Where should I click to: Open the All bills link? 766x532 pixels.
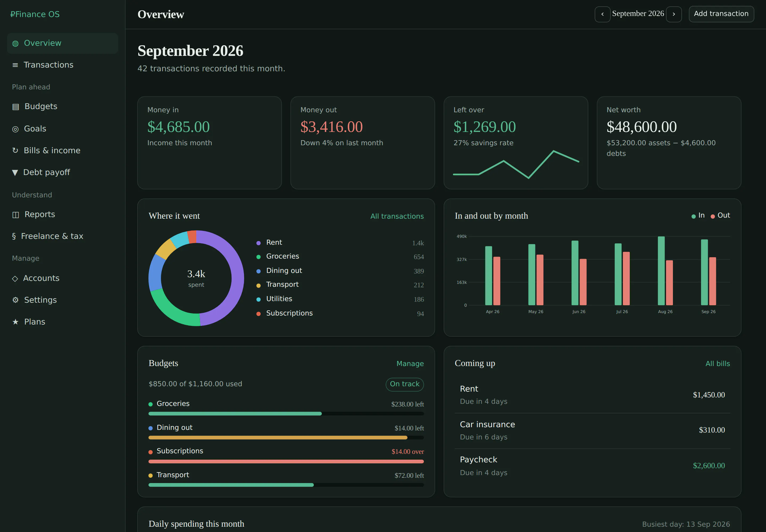[717, 364]
